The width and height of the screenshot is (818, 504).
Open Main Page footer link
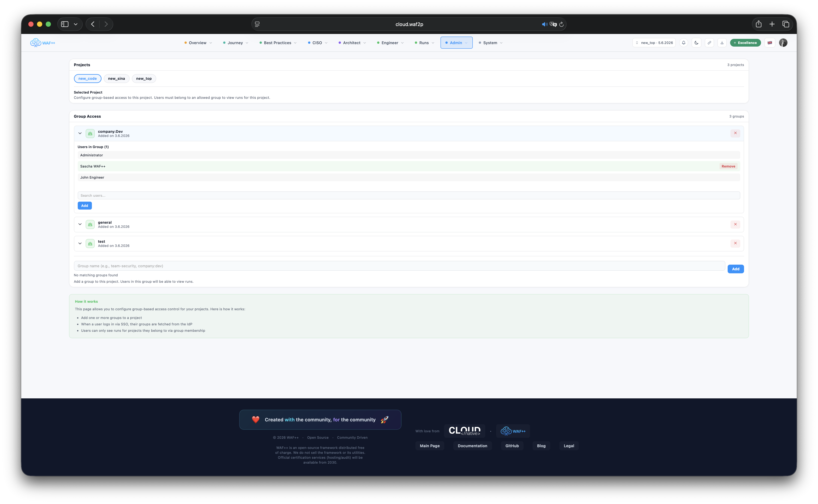pyautogui.click(x=430, y=446)
